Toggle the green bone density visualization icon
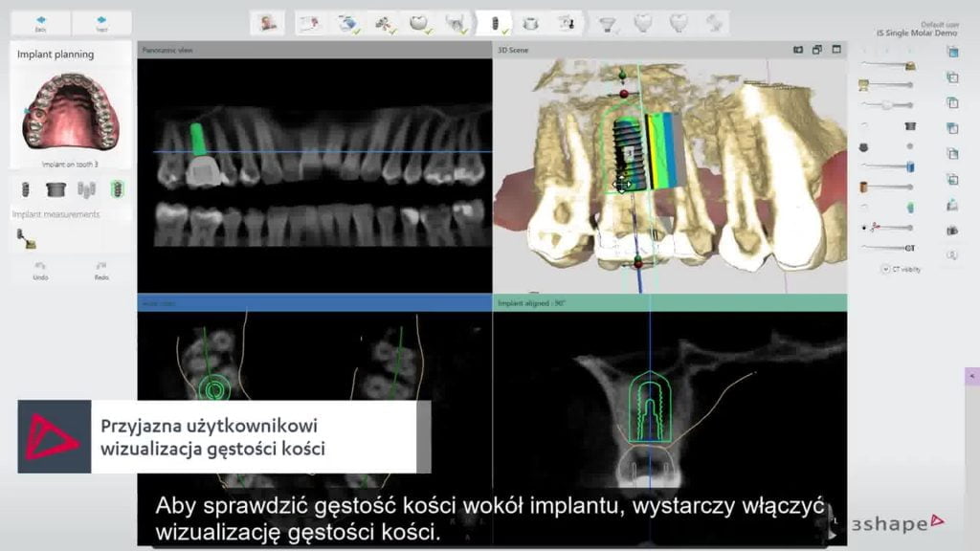 click(x=117, y=188)
